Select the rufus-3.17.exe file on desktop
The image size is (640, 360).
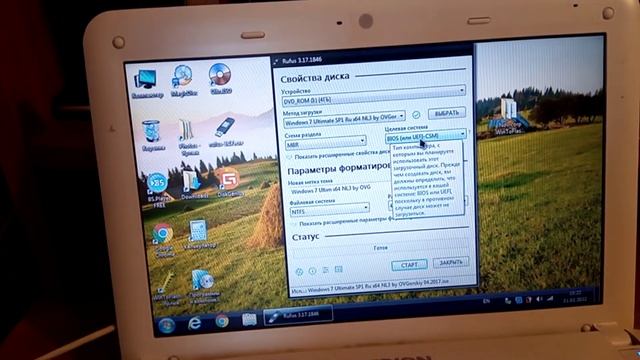(226, 132)
